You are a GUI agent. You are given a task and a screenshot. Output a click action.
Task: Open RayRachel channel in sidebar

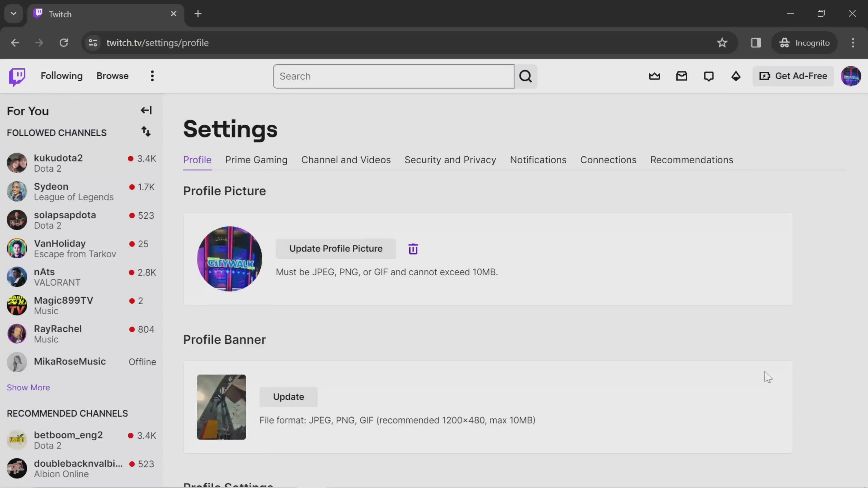click(81, 334)
